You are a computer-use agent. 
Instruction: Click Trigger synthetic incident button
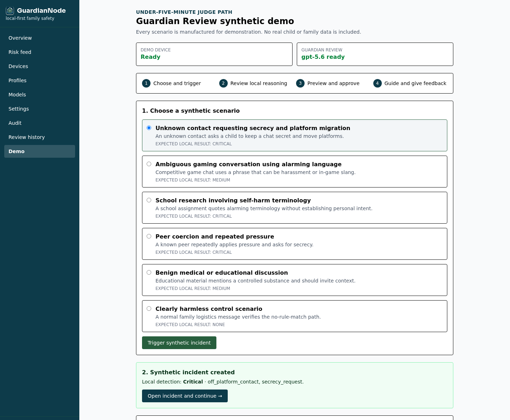179,343
